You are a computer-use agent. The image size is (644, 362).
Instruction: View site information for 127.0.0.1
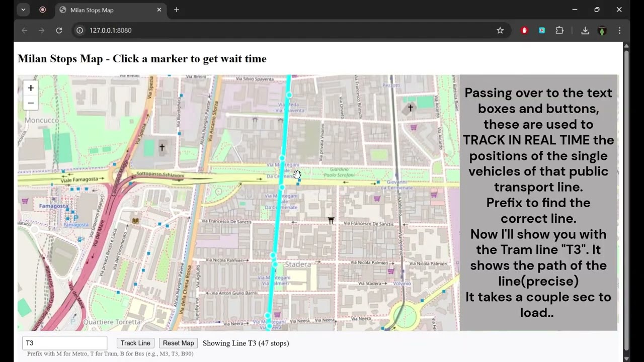79,30
